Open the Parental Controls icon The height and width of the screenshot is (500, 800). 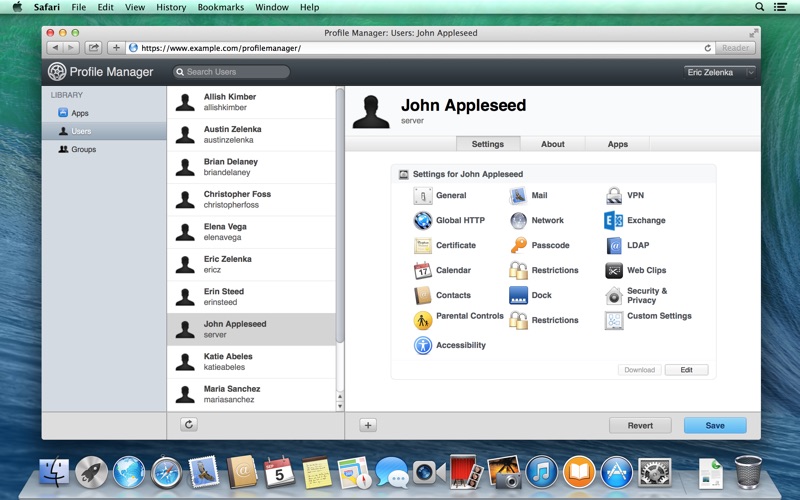(422, 320)
